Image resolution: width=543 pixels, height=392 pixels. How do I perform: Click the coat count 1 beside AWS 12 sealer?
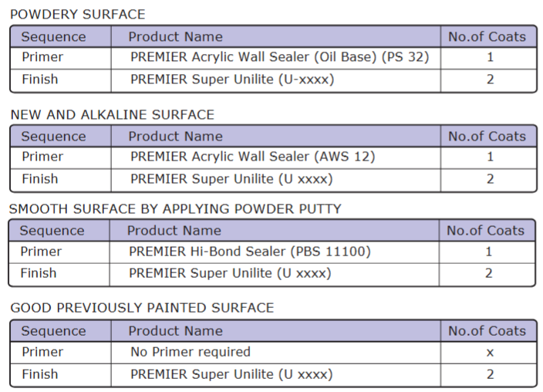490,157
